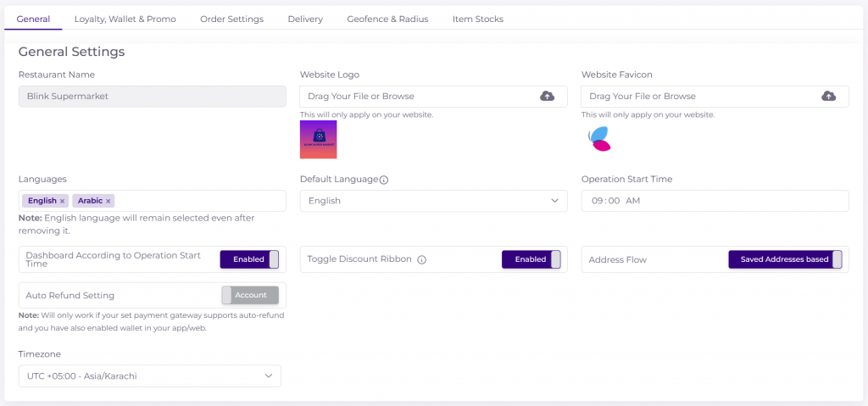Screen dimensions: 868x406
Task: Click the Default Language info icon
Action: (x=384, y=180)
